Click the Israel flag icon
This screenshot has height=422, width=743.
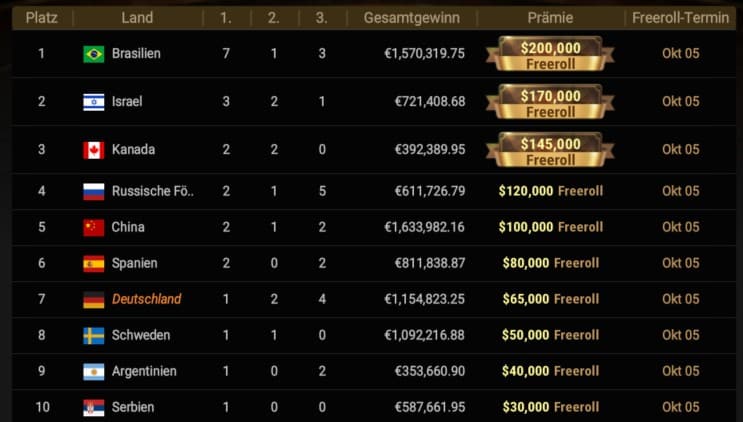point(94,102)
